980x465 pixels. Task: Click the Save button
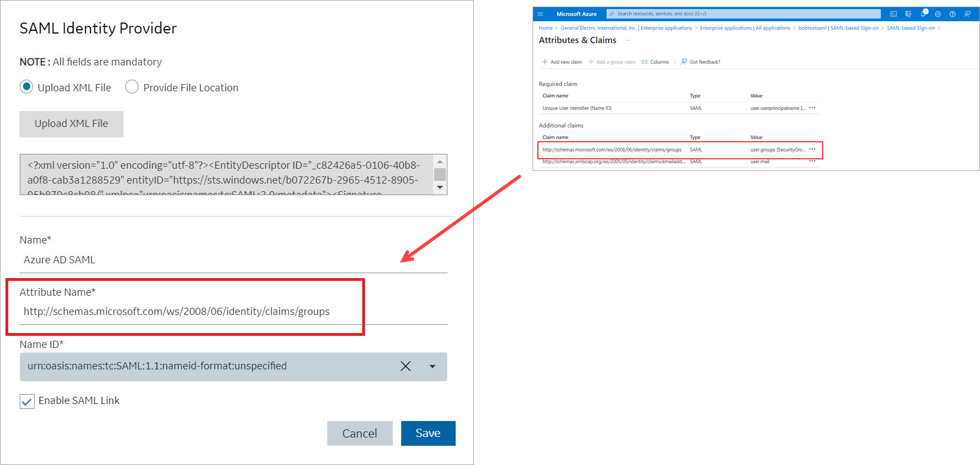tap(428, 433)
